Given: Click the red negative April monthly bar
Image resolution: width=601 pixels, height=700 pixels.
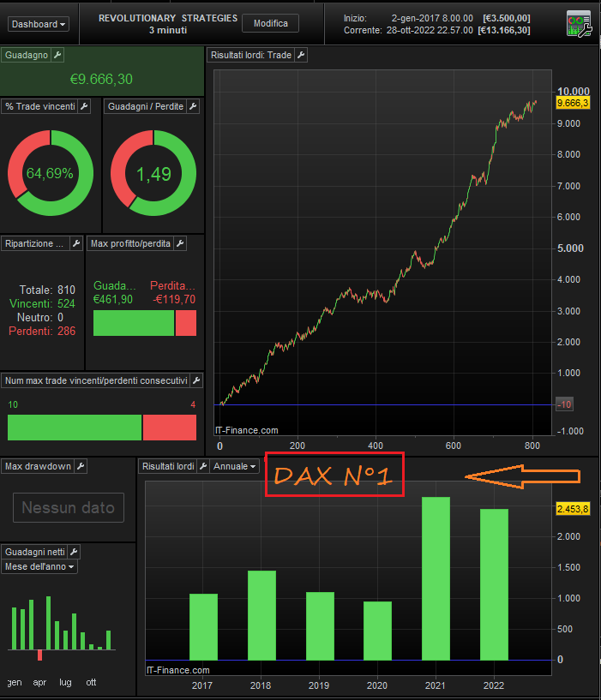Looking at the screenshot, I should click(39, 655).
